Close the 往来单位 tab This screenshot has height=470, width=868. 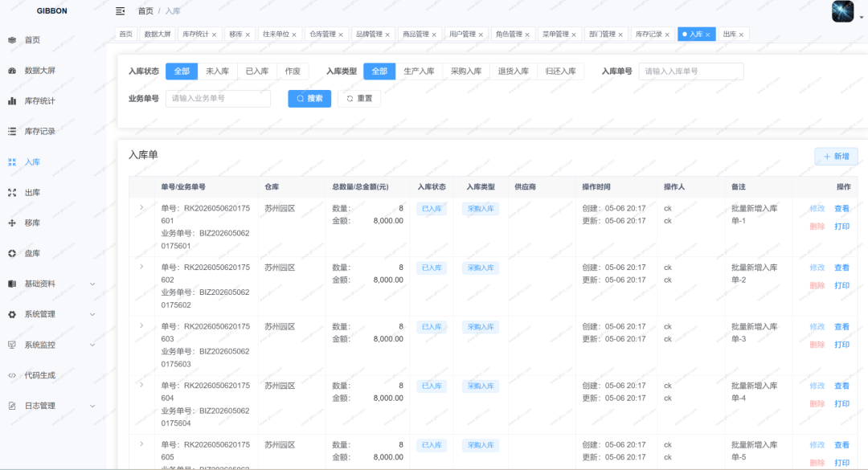click(x=294, y=35)
